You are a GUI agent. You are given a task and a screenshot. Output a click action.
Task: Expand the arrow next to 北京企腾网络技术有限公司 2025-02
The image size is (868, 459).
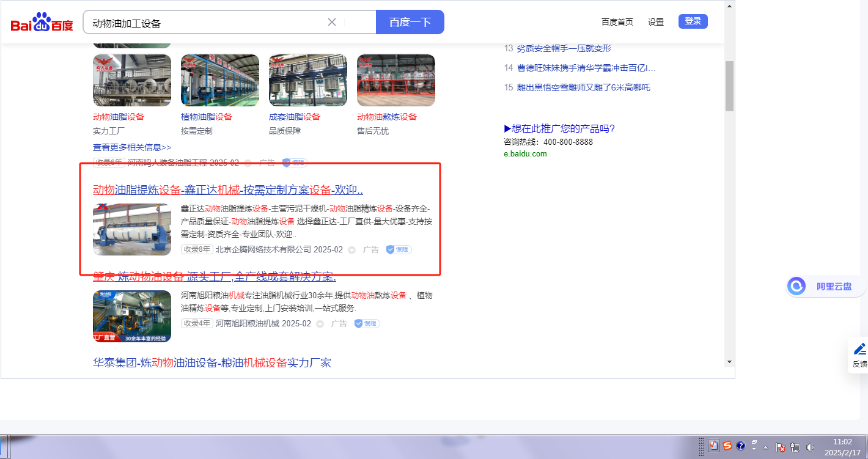point(351,250)
